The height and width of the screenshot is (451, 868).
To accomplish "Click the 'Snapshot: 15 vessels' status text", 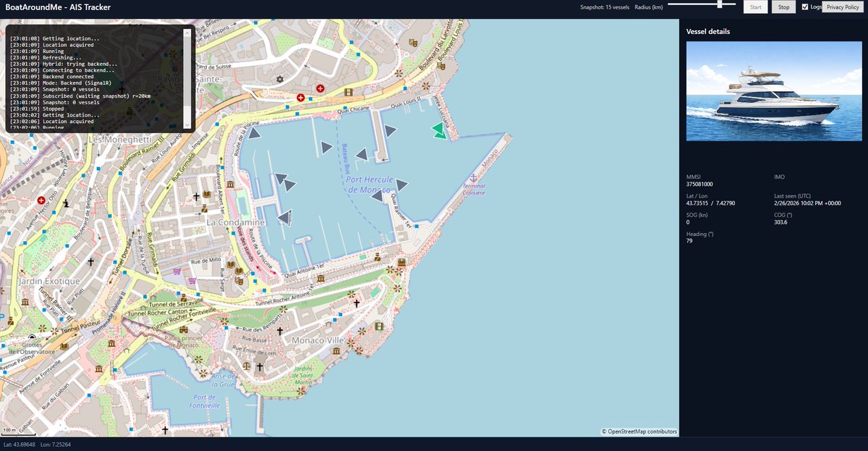I will pos(605,7).
